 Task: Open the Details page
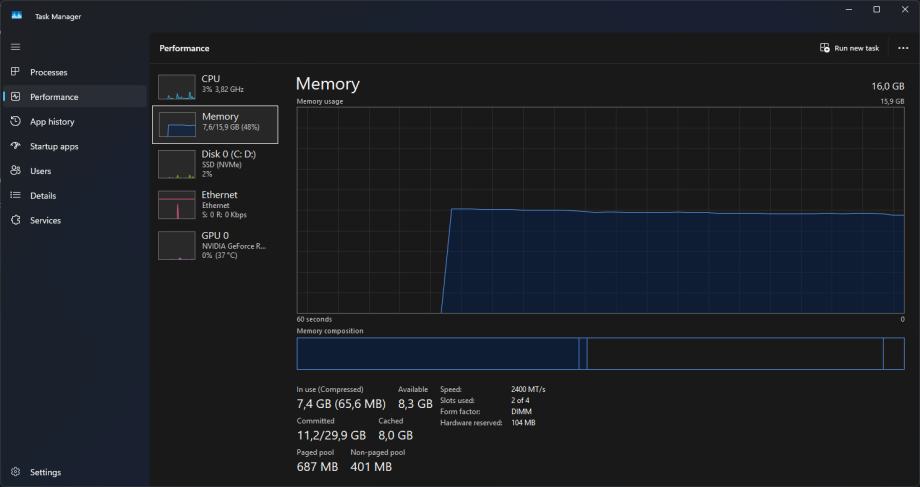[75, 195]
